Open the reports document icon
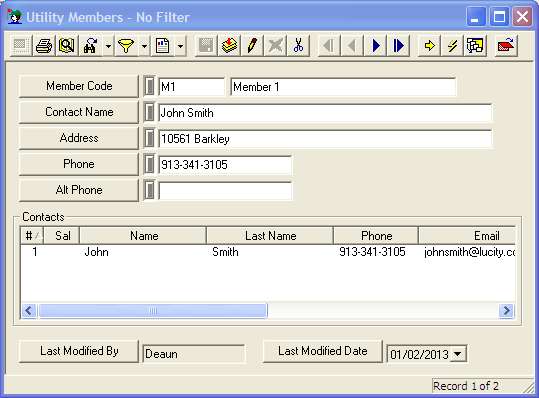The height and width of the screenshot is (398, 539). click(162, 46)
